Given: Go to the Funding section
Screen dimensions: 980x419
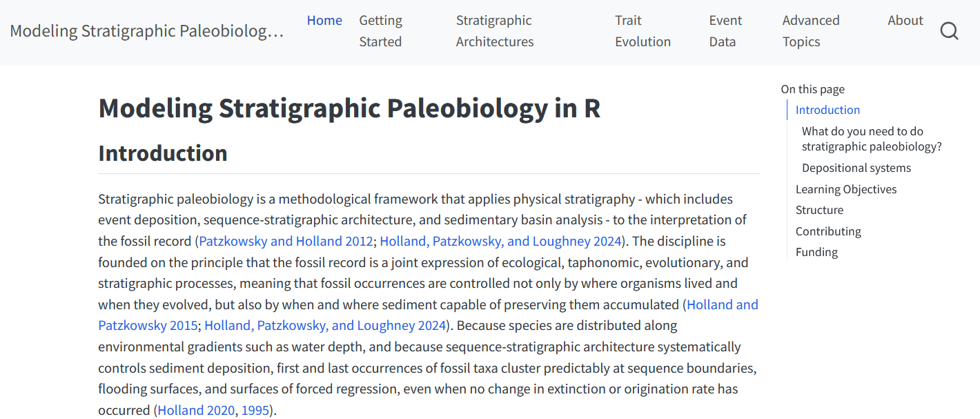Looking at the screenshot, I should (816, 252).
